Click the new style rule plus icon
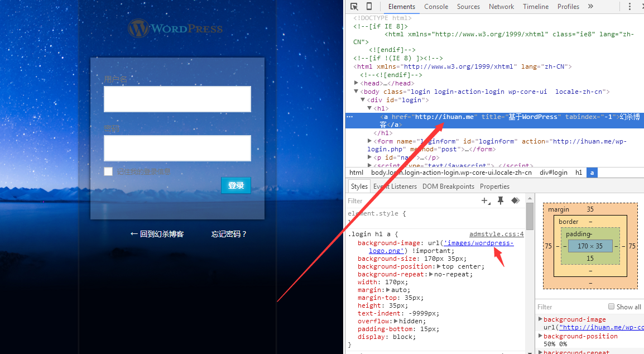The image size is (644, 354). (x=485, y=200)
